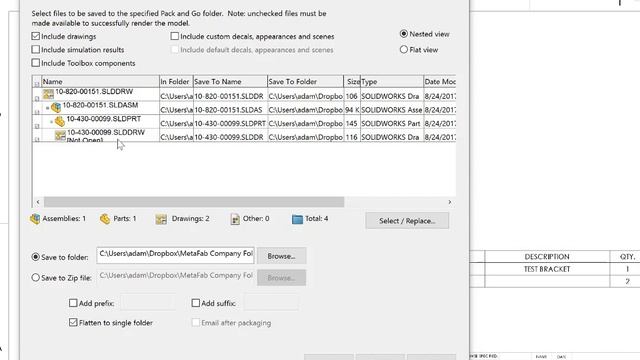Screen dimensions: 640x360
Task: Toggle the Include drawings checkbox
Action: click(x=36, y=36)
